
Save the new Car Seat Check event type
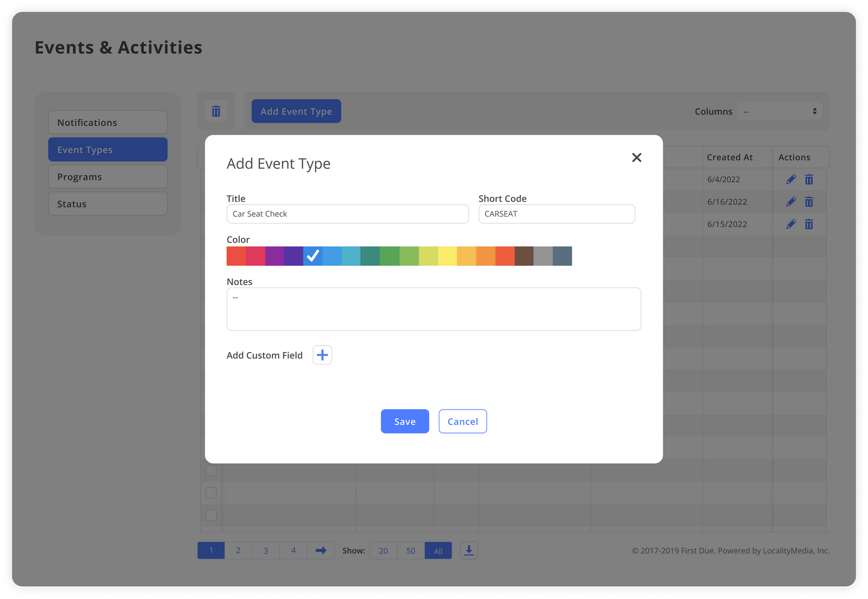point(404,421)
